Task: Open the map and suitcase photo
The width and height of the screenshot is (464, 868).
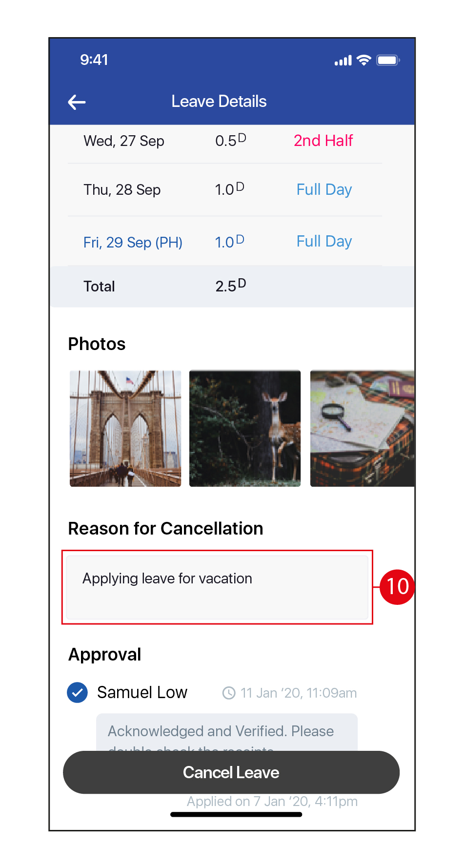Action: tap(362, 428)
